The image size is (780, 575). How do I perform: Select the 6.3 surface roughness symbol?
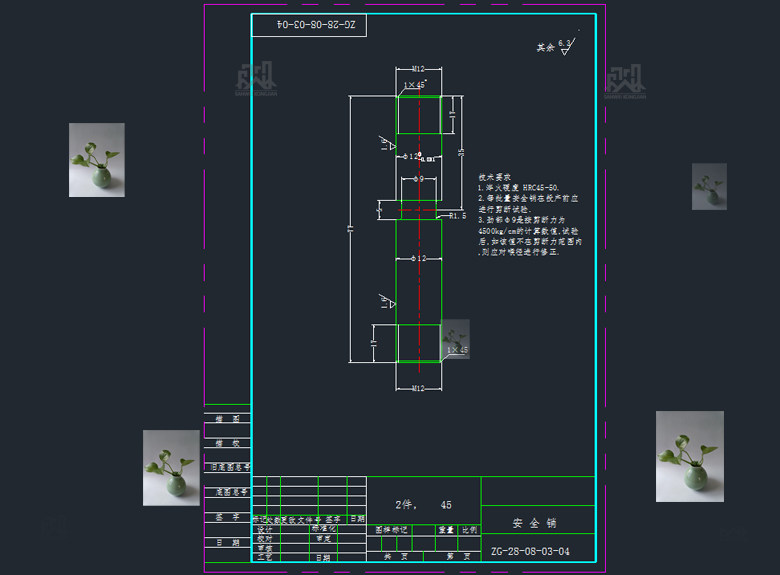tap(567, 47)
